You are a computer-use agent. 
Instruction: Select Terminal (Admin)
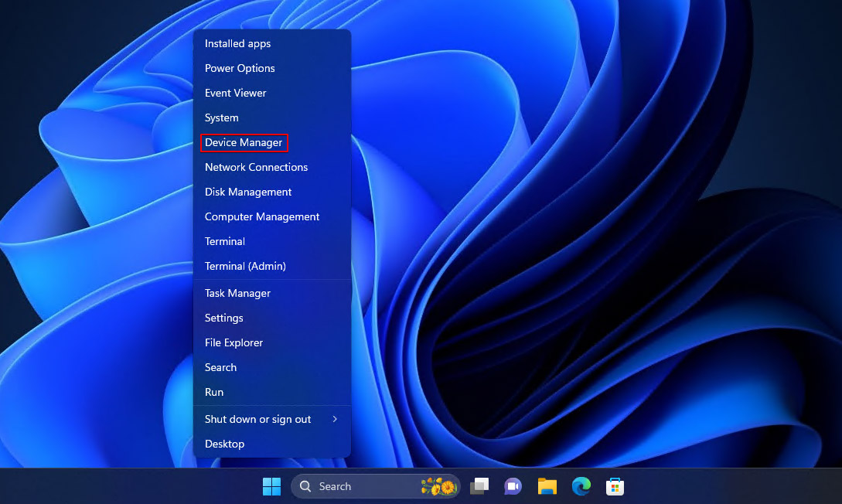pyautogui.click(x=245, y=266)
